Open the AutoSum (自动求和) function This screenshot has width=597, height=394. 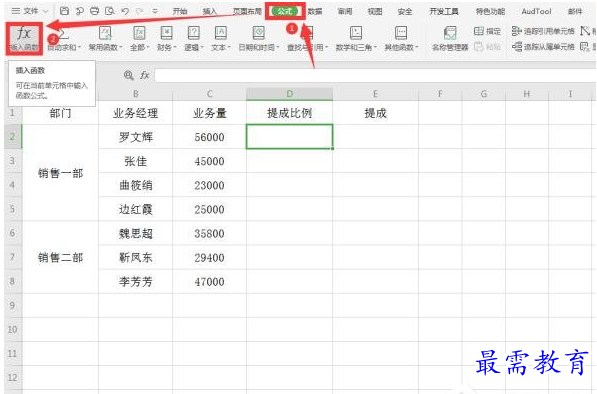pyautogui.click(x=64, y=39)
